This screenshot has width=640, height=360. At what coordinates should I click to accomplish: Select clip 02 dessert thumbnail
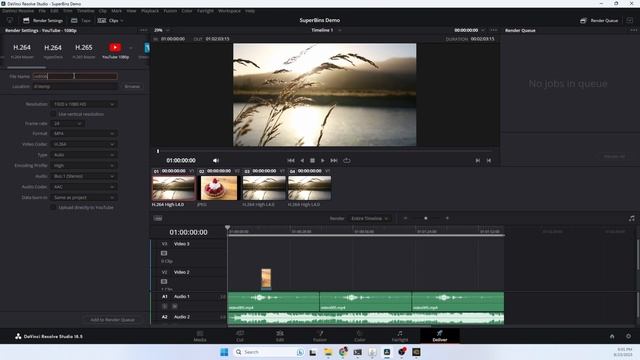pos(219,188)
